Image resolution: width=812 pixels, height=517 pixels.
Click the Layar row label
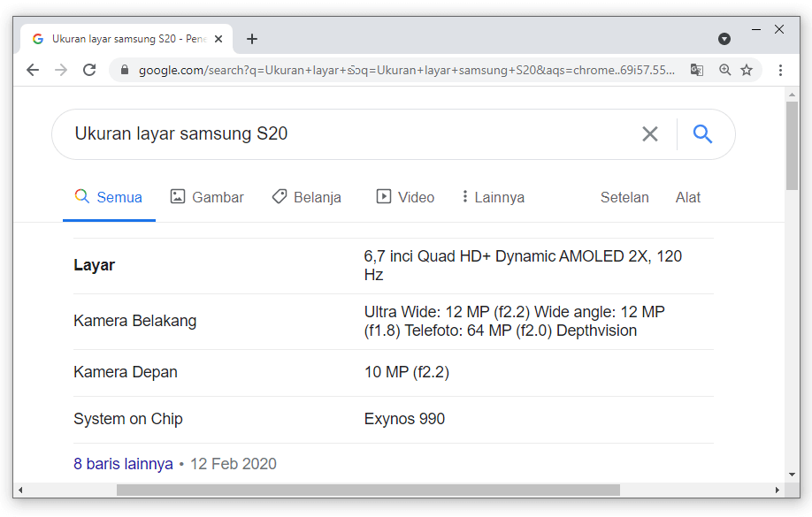pyautogui.click(x=95, y=265)
